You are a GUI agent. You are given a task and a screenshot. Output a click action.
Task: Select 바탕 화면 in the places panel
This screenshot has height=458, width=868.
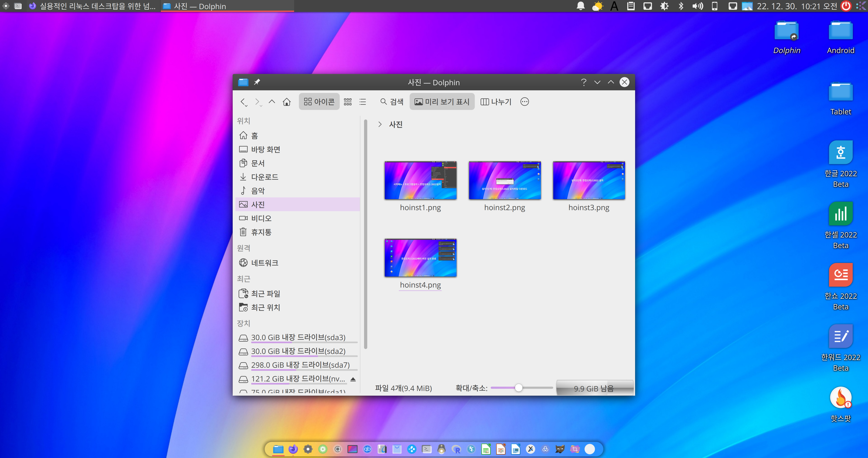[x=298, y=149]
